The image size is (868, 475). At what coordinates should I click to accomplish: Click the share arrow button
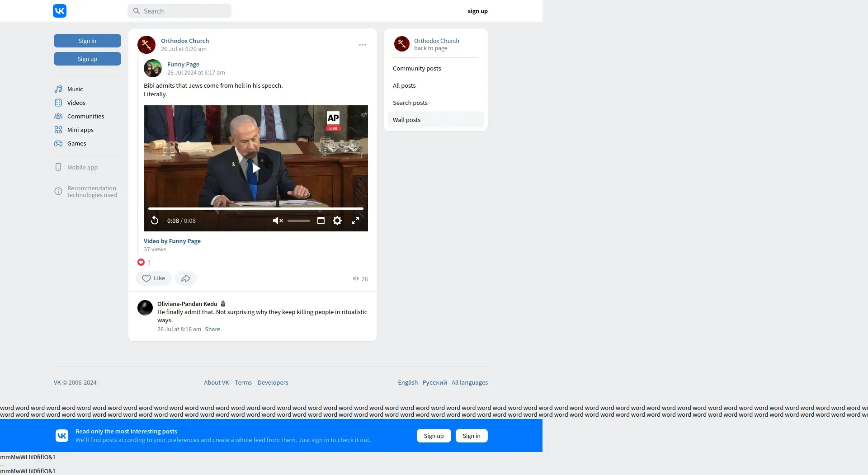(x=186, y=278)
